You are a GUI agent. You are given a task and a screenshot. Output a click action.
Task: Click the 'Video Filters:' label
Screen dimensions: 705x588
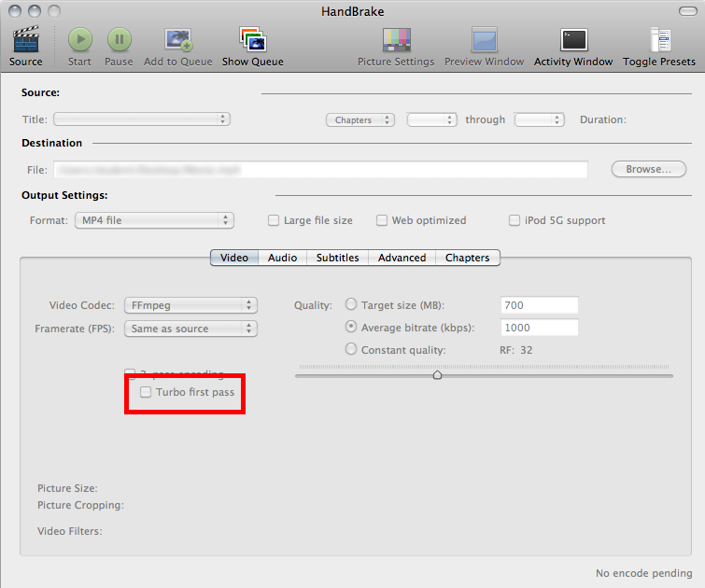(x=70, y=531)
